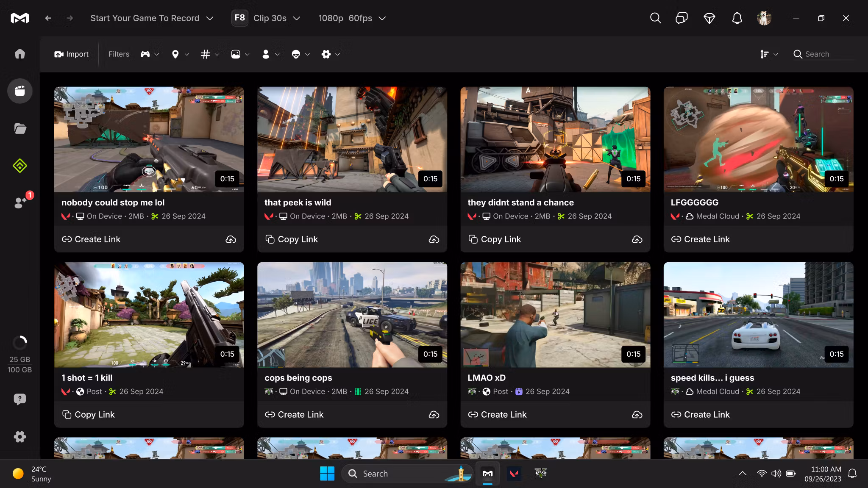Open the Clips library in sidebar

(19, 91)
